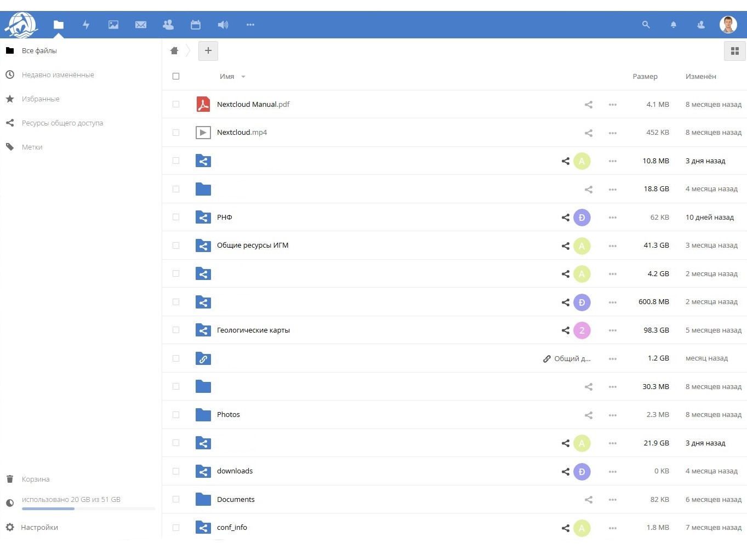This screenshot has width=747, height=560.
Task: Expand more apps menu in top bar
Action: 250,25
